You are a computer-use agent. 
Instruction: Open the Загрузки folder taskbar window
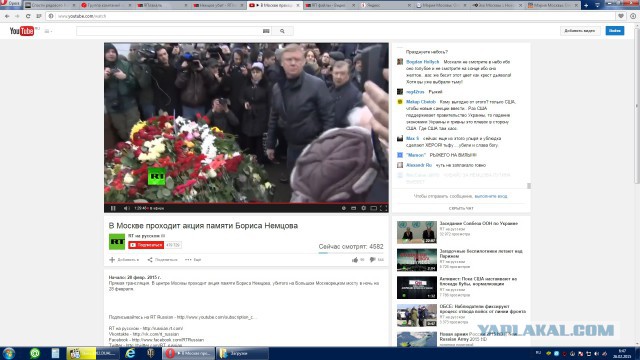pos(242,353)
